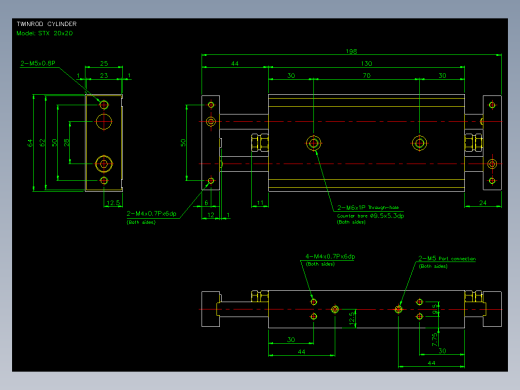Click the TWINROD CYLINDER title text
The image size is (520, 390).
pos(47,24)
